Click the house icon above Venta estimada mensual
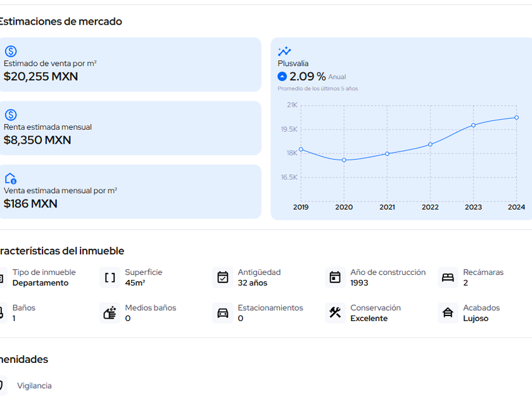 11,179
